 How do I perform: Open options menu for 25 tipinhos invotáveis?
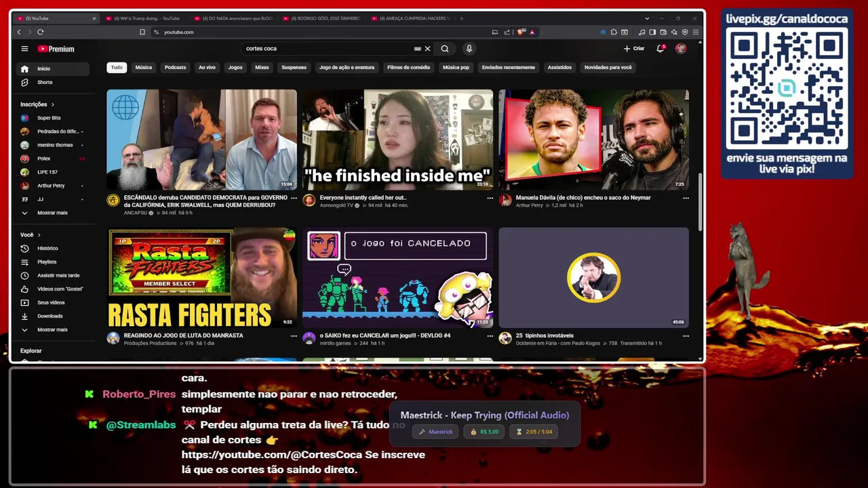686,335
